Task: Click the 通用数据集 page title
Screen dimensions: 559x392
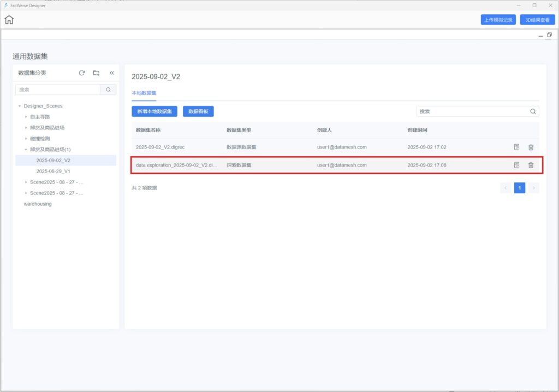Action: click(30, 56)
